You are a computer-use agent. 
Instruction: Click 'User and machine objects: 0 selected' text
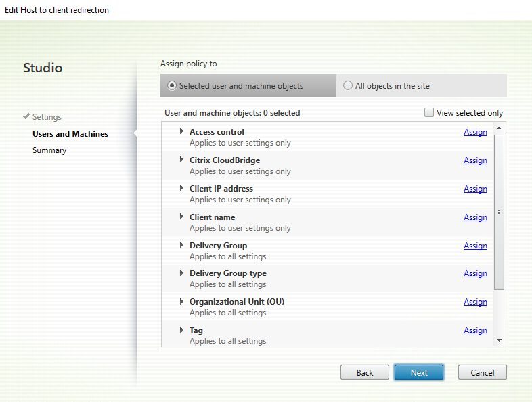[232, 113]
